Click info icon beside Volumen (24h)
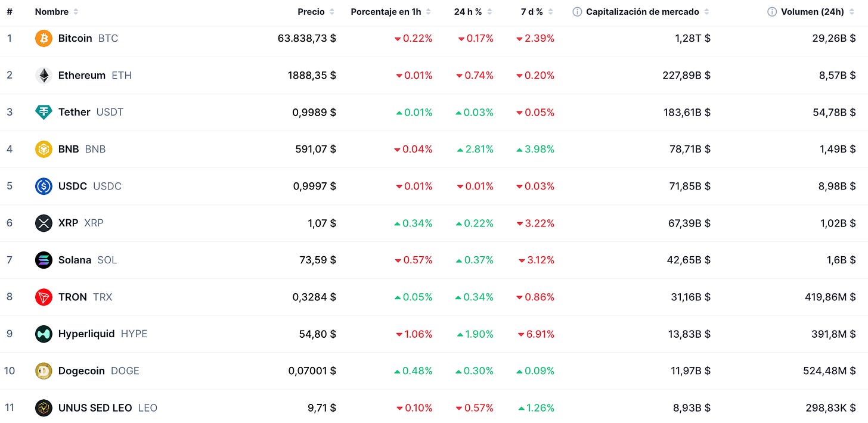 pos(772,12)
